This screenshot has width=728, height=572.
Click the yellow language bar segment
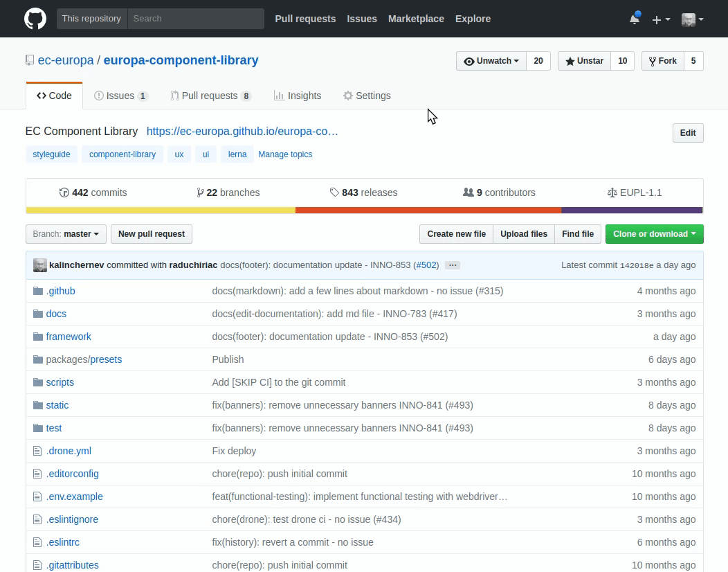(161, 210)
